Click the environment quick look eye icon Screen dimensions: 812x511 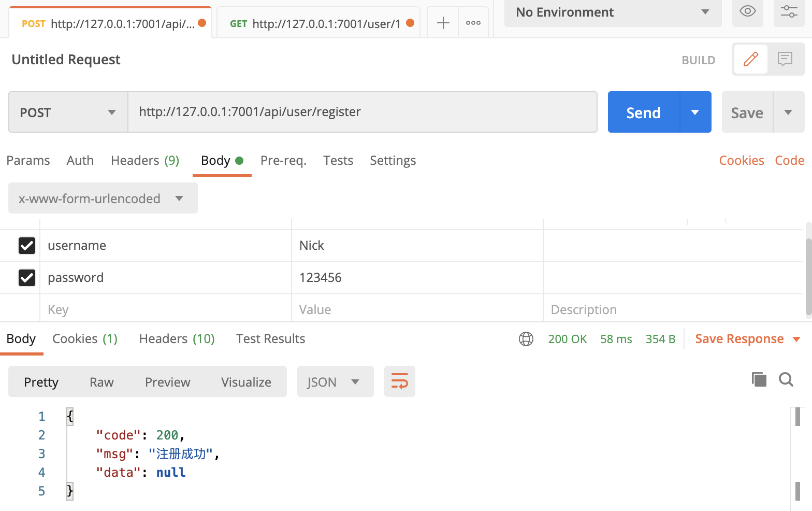(x=748, y=11)
